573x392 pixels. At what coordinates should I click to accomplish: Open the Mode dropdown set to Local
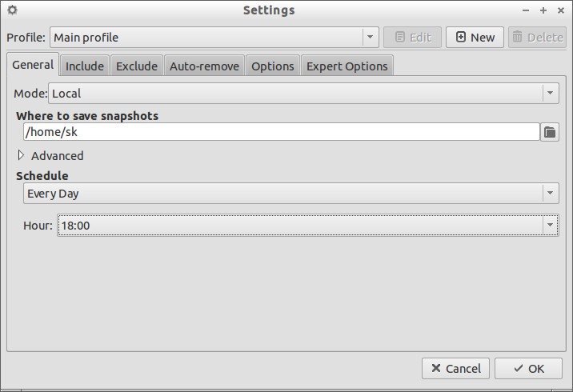tap(303, 94)
